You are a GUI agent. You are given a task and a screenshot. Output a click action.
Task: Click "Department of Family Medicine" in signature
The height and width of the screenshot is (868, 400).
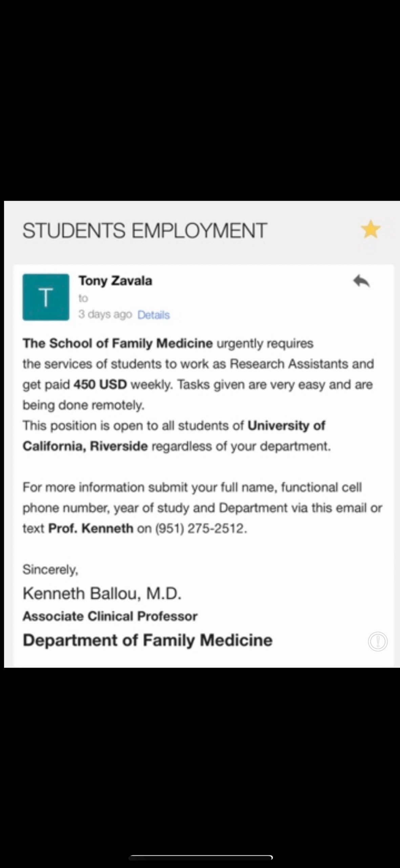pyautogui.click(x=147, y=640)
